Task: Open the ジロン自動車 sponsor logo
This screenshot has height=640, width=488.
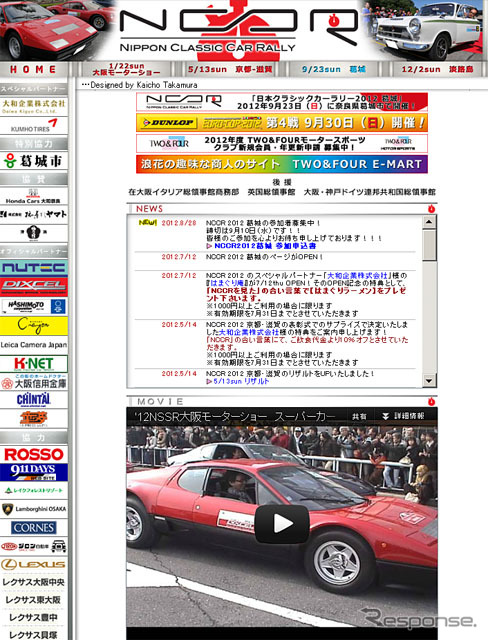Action: [x=34, y=546]
